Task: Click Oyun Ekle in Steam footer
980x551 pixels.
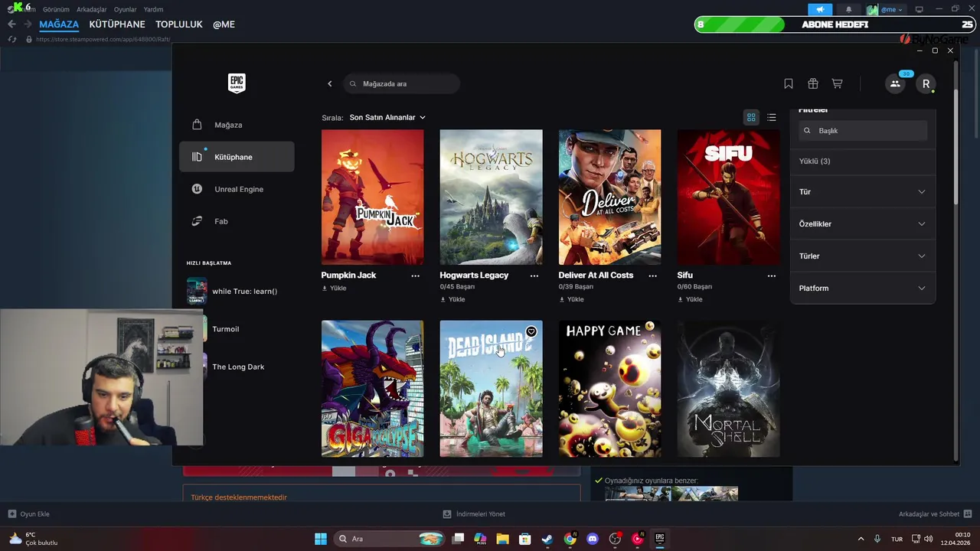Action: point(28,514)
